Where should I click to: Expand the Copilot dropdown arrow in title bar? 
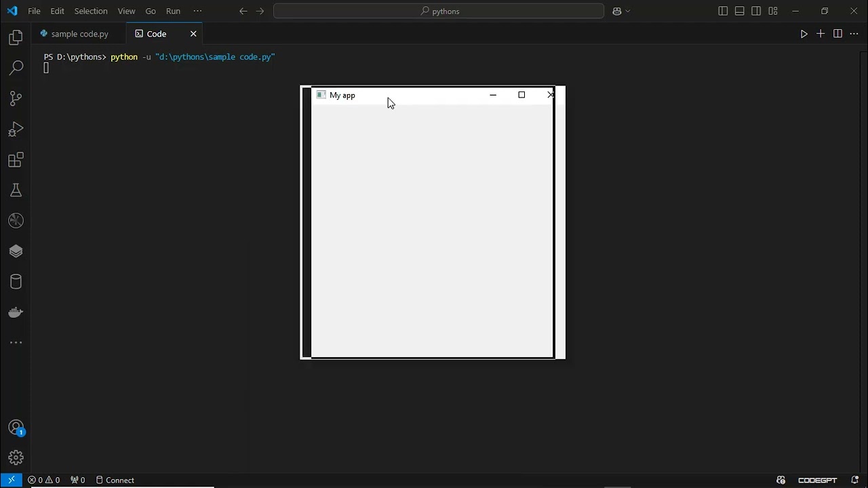pyautogui.click(x=628, y=11)
